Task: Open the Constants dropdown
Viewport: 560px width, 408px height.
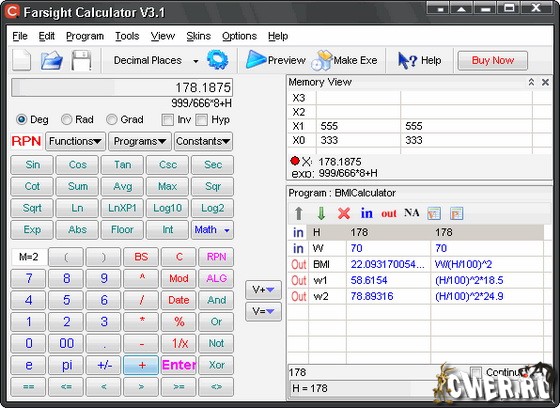Action: click(203, 141)
